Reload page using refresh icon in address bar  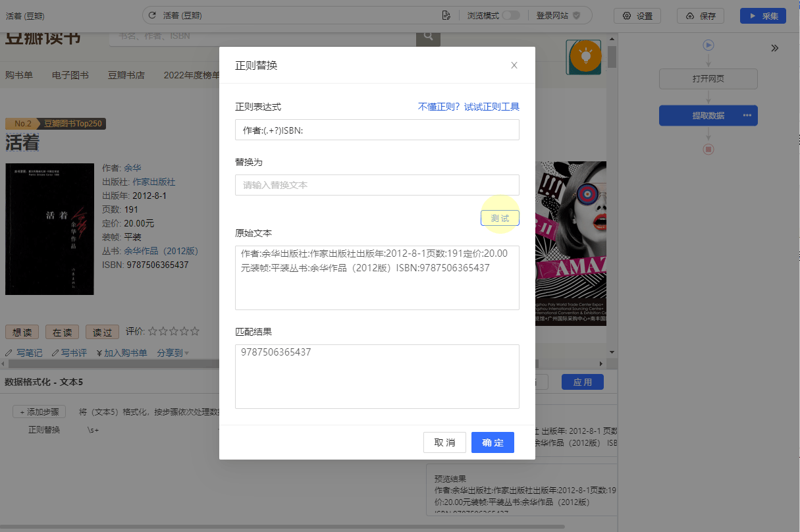point(153,15)
